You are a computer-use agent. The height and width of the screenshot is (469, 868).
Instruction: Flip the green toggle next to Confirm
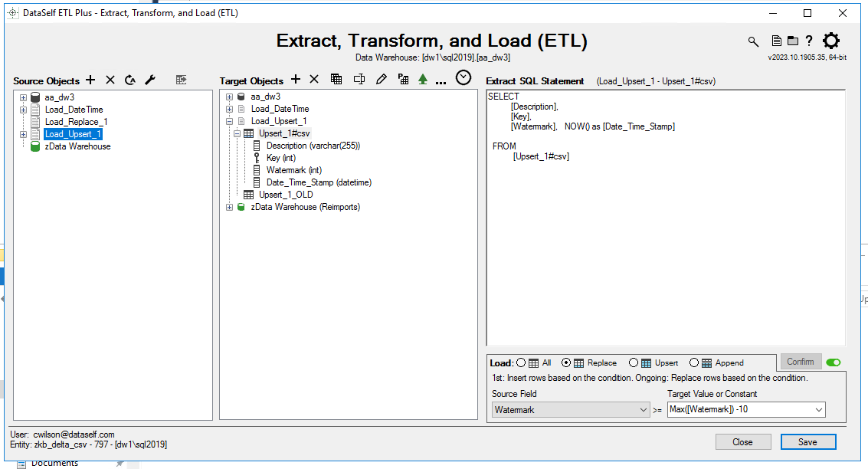[x=835, y=361]
